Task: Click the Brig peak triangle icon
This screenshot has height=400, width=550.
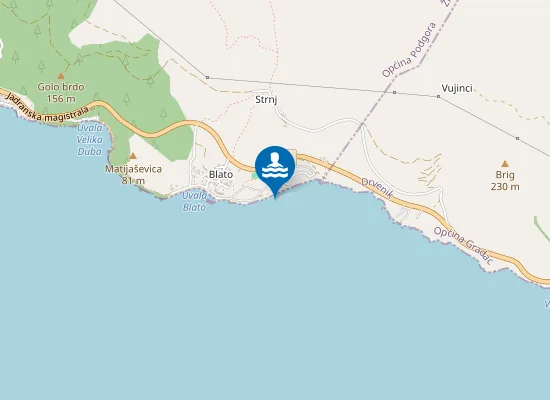Action: (505, 164)
